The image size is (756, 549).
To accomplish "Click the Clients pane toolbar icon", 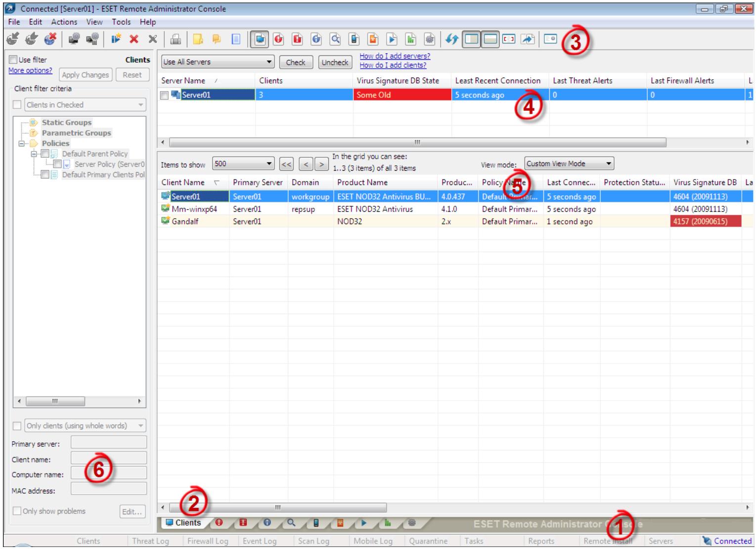I will tap(259, 39).
